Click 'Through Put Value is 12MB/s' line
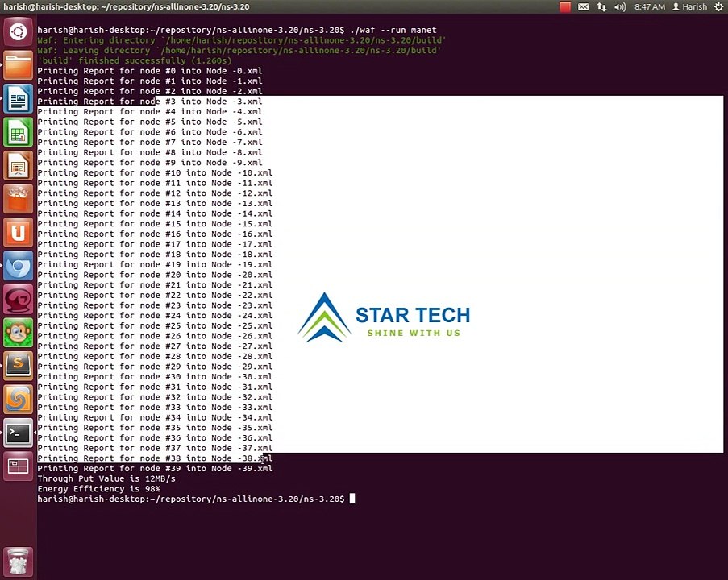This screenshot has width=728, height=580. click(106, 479)
